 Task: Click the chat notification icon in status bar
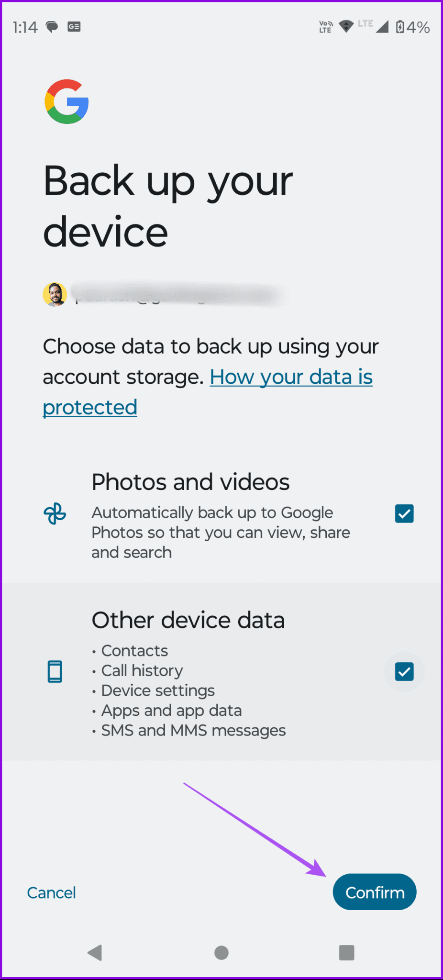pos(51,27)
